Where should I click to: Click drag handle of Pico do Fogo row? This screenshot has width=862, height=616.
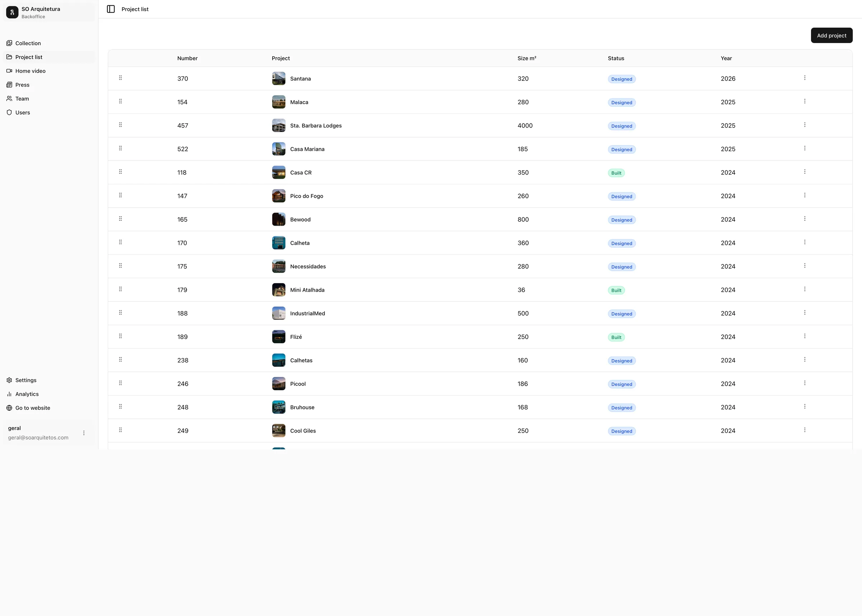click(x=120, y=195)
